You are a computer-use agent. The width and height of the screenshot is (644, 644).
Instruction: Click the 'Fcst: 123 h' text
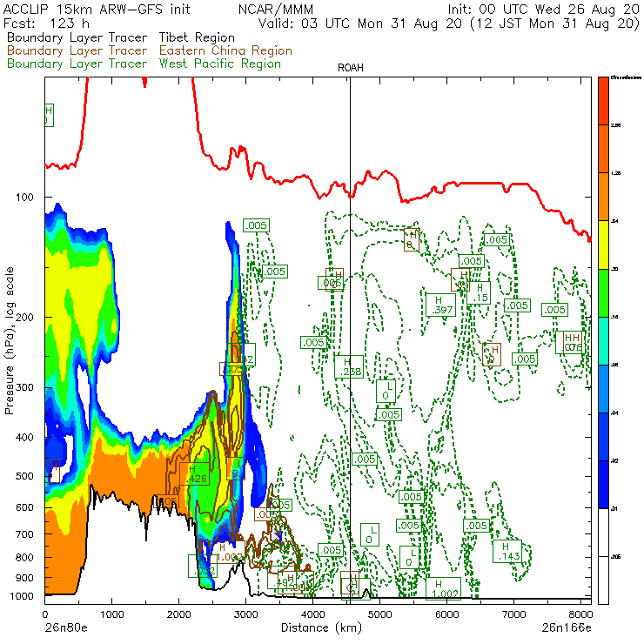coord(46,23)
